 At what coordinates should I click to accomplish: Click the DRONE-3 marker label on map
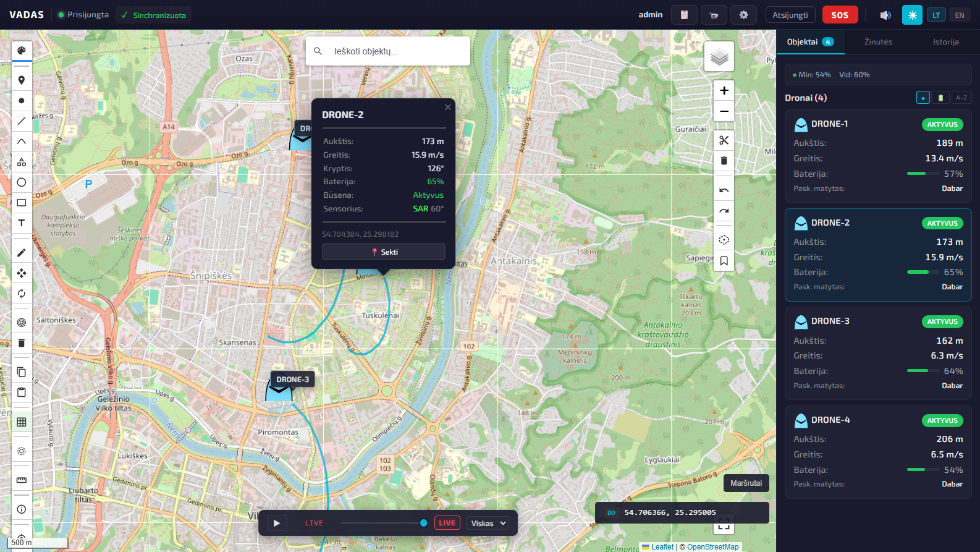coord(293,380)
